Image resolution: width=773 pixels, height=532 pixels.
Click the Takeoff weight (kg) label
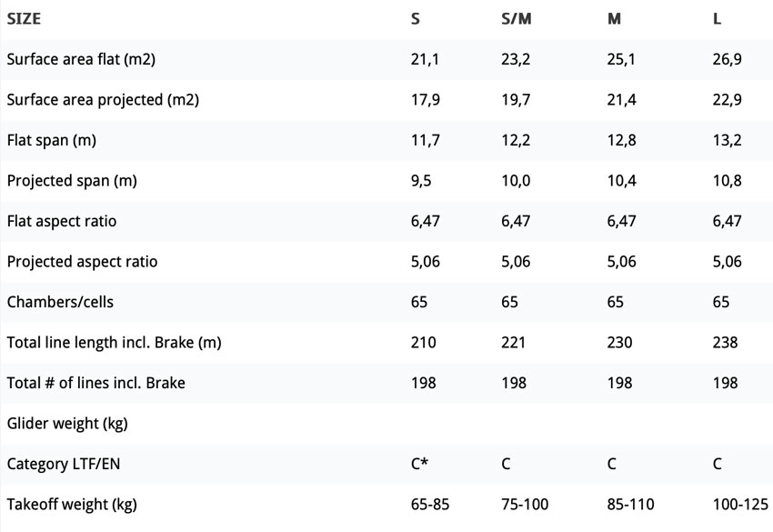pyautogui.click(x=72, y=504)
